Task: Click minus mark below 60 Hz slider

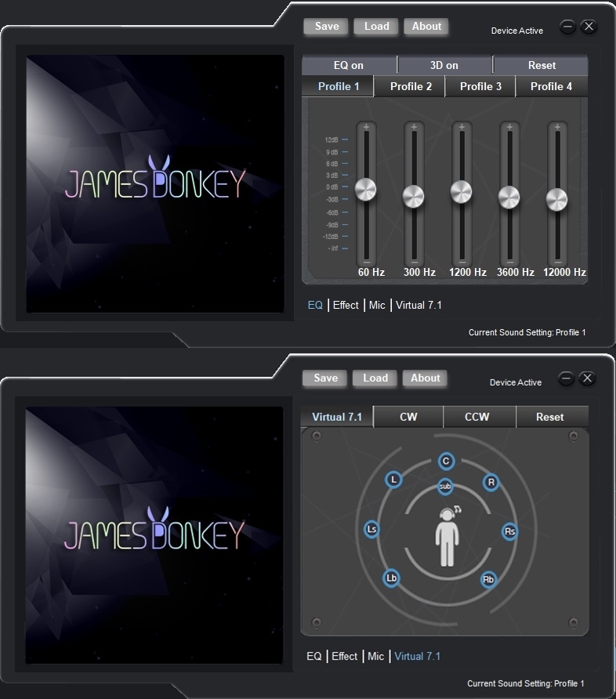Action: (367, 262)
